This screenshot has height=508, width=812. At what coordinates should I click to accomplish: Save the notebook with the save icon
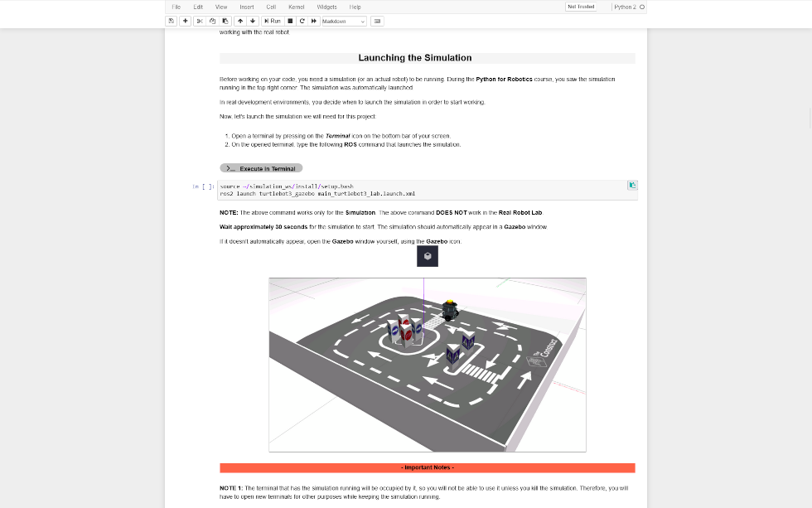click(172, 21)
